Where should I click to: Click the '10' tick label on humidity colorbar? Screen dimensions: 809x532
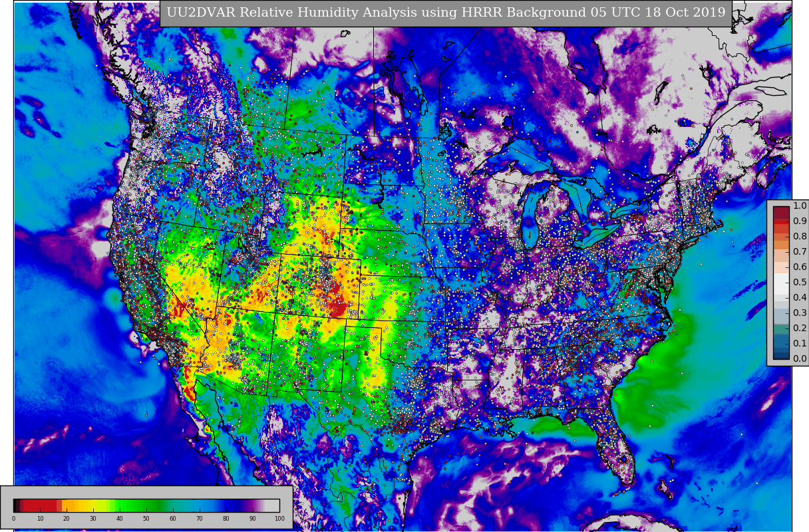pyautogui.click(x=40, y=519)
